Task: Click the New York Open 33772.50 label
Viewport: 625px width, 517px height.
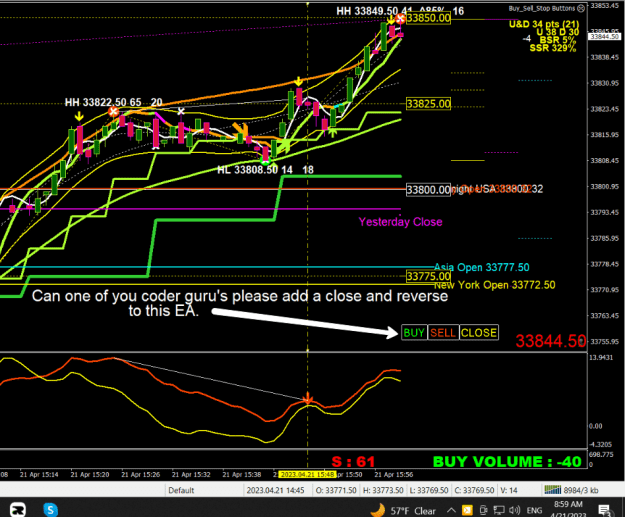Action: [494, 285]
